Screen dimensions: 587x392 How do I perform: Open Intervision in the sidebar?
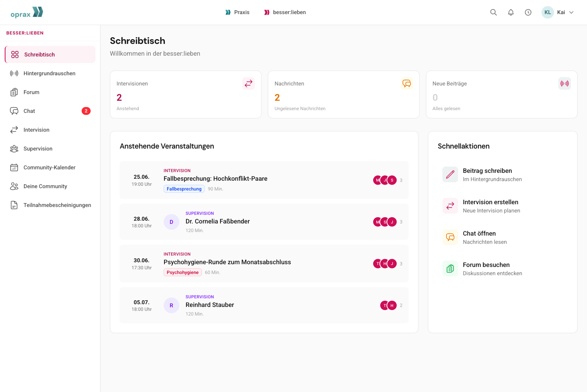tap(50, 130)
